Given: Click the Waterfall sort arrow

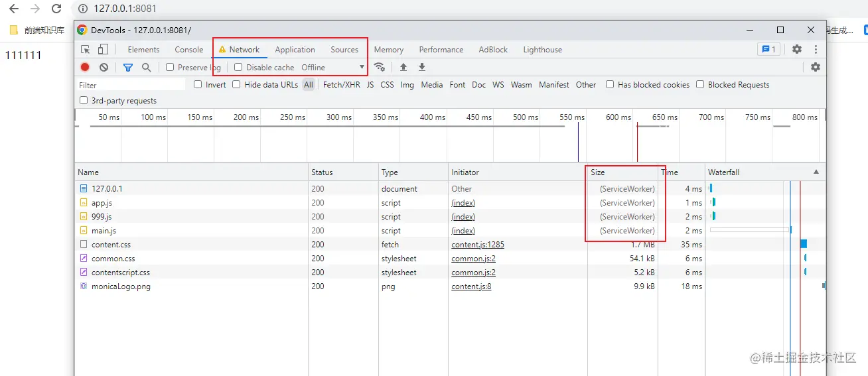Looking at the screenshot, I should pos(816,172).
